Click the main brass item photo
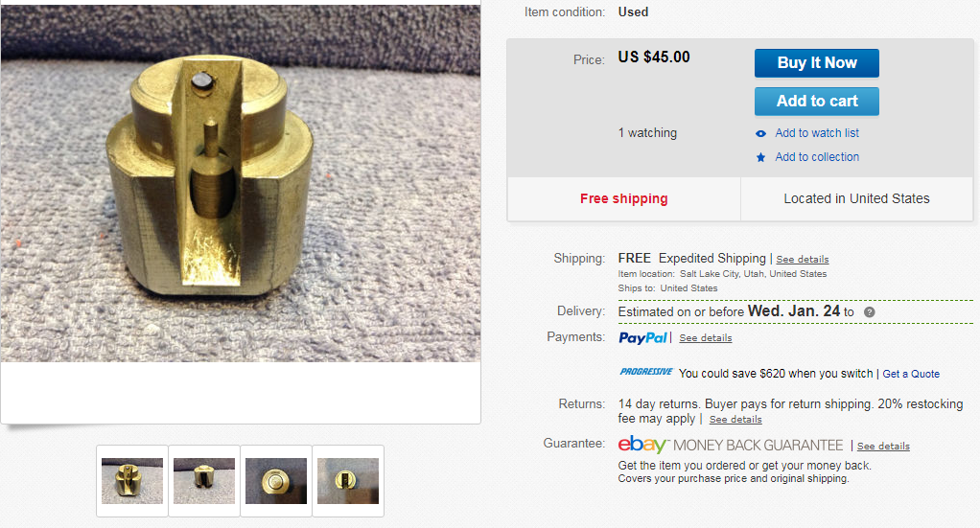The width and height of the screenshot is (980, 528). click(241, 184)
